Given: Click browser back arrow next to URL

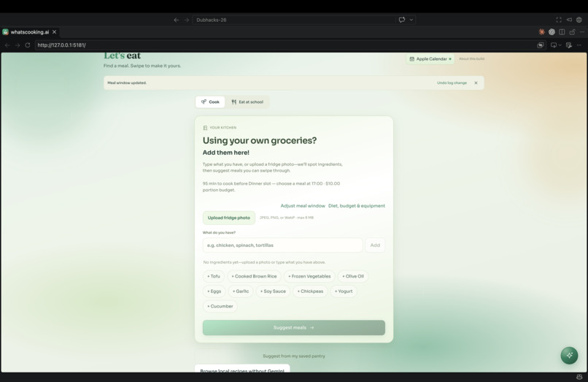Looking at the screenshot, I should tap(7, 45).
